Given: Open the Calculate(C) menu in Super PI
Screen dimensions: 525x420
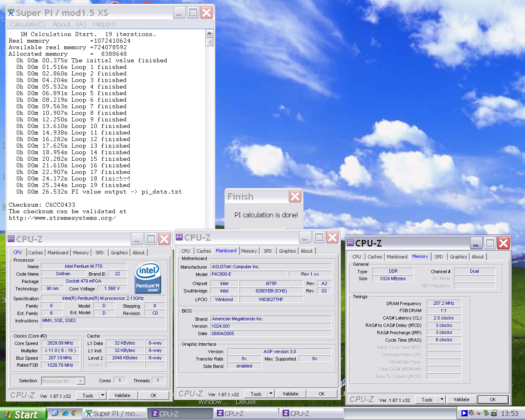Looking at the screenshot, I should (28, 24).
